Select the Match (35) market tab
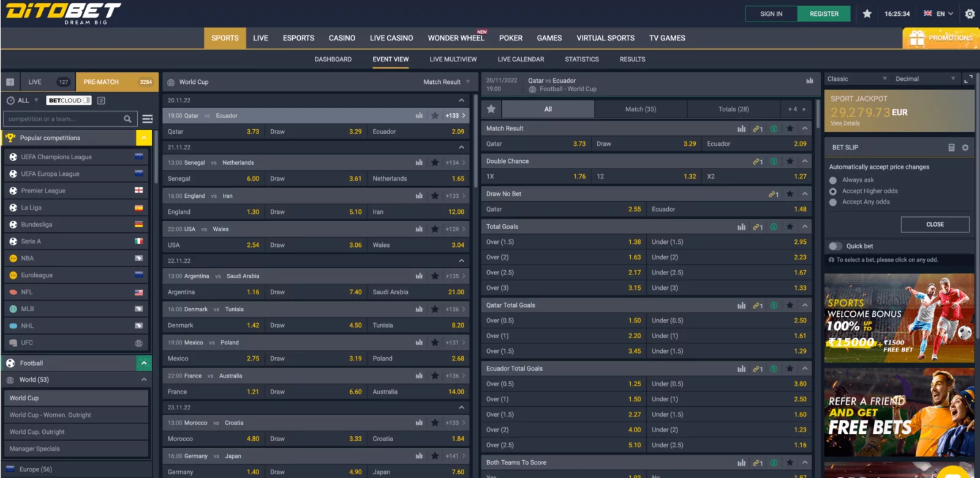This screenshot has width=980, height=478. coord(641,109)
